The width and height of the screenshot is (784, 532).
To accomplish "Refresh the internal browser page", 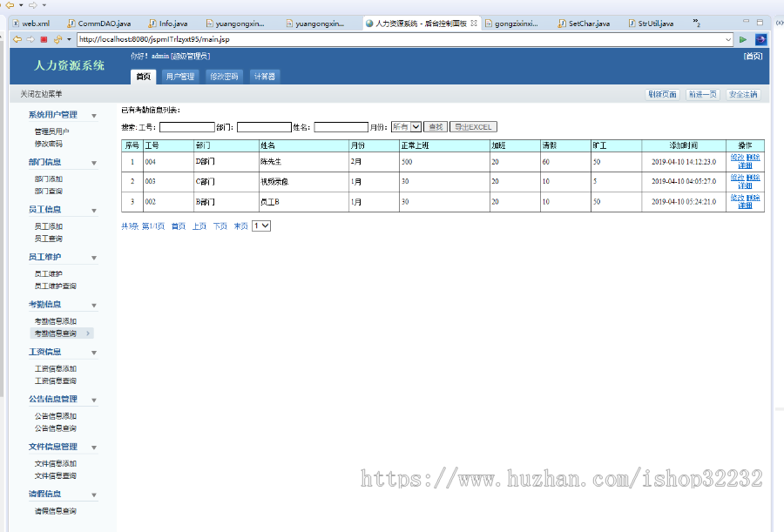I will (57, 39).
